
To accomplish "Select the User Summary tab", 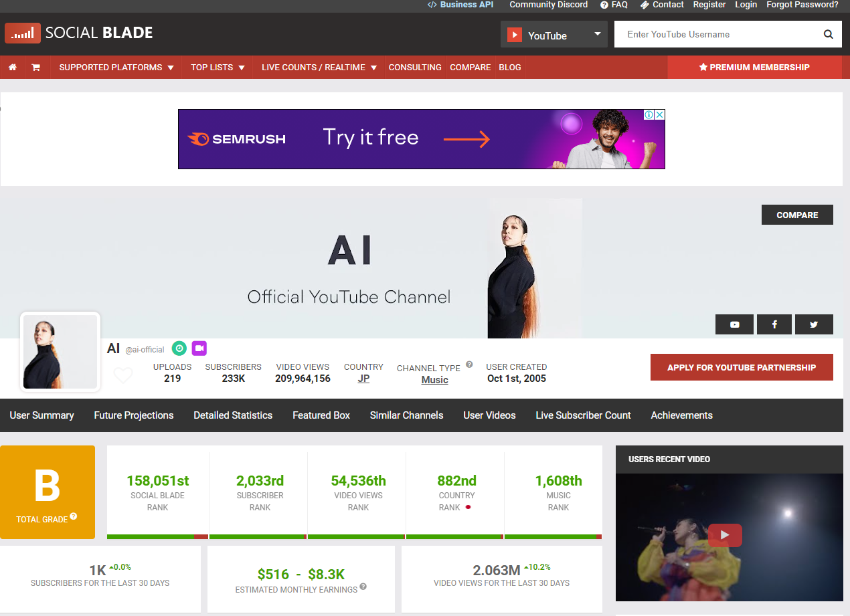I will [41, 415].
